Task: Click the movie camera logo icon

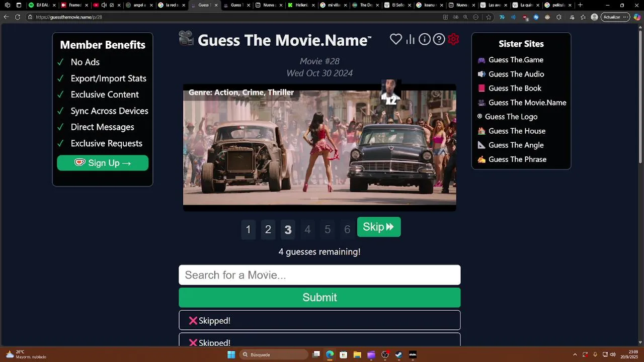Action: [x=186, y=39]
